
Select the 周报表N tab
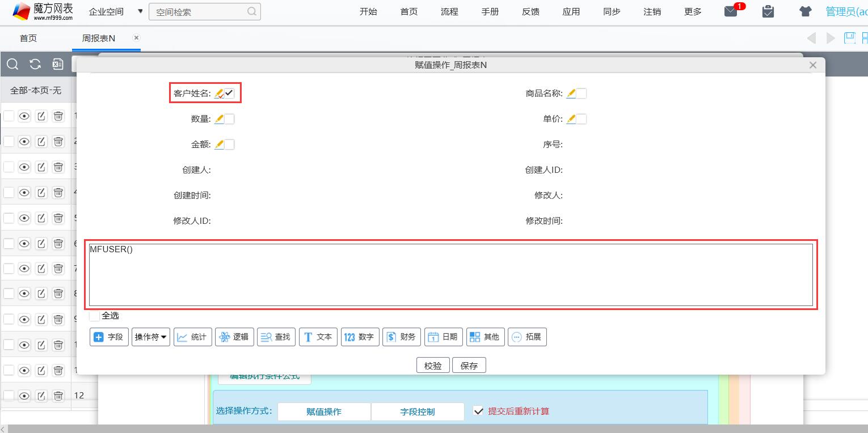[99, 38]
